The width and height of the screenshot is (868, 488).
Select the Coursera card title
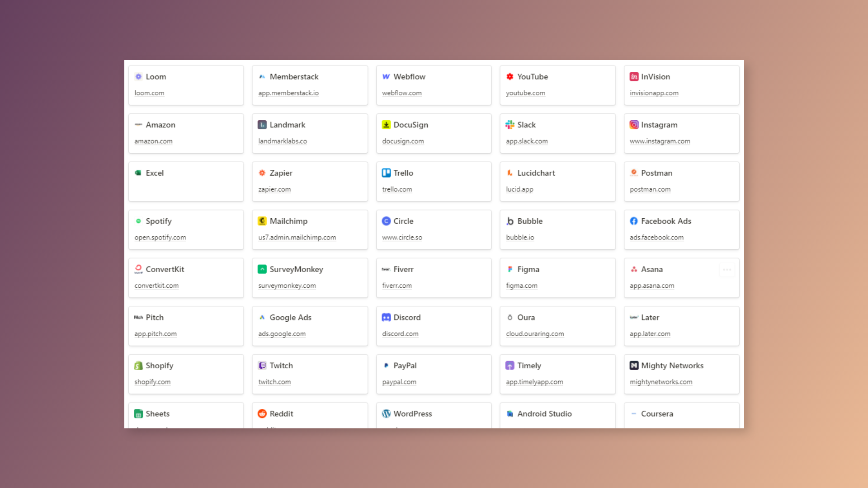tap(657, 414)
